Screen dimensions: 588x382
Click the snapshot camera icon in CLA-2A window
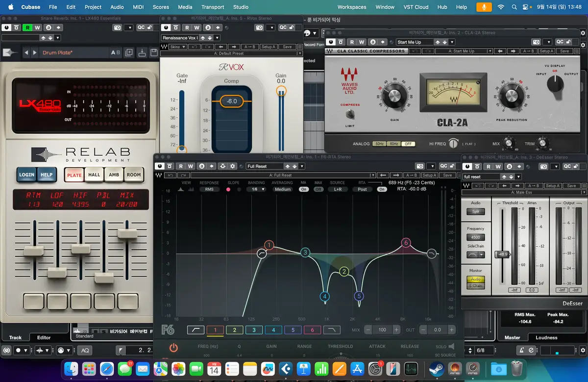pyautogui.click(x=536, y=42)
